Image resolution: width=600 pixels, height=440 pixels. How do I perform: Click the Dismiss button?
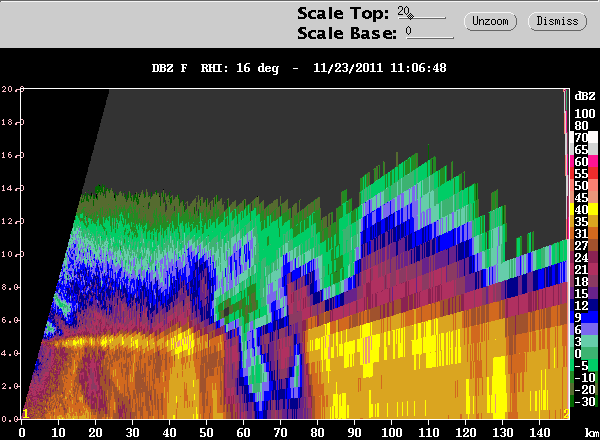tap(557, 21)
